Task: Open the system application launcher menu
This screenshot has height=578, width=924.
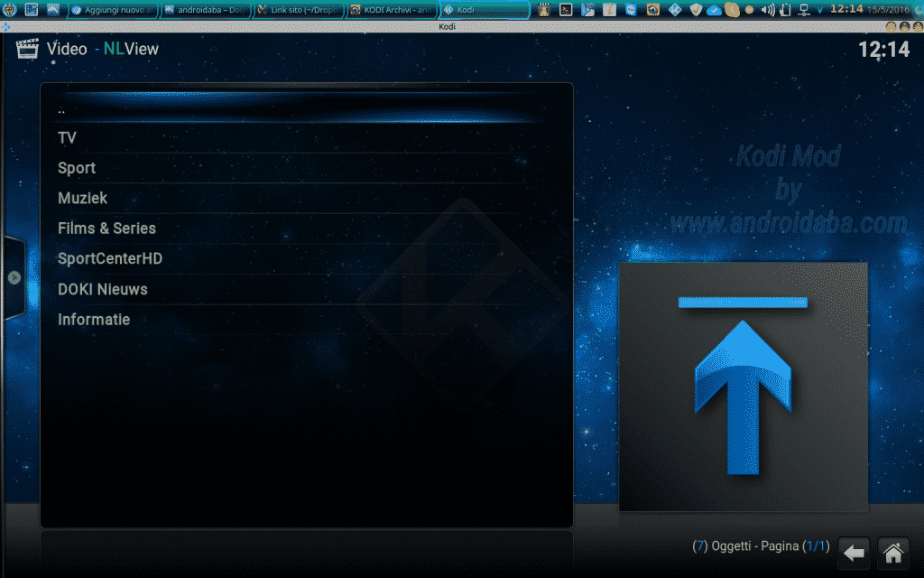Action: [x=9, y=9]
